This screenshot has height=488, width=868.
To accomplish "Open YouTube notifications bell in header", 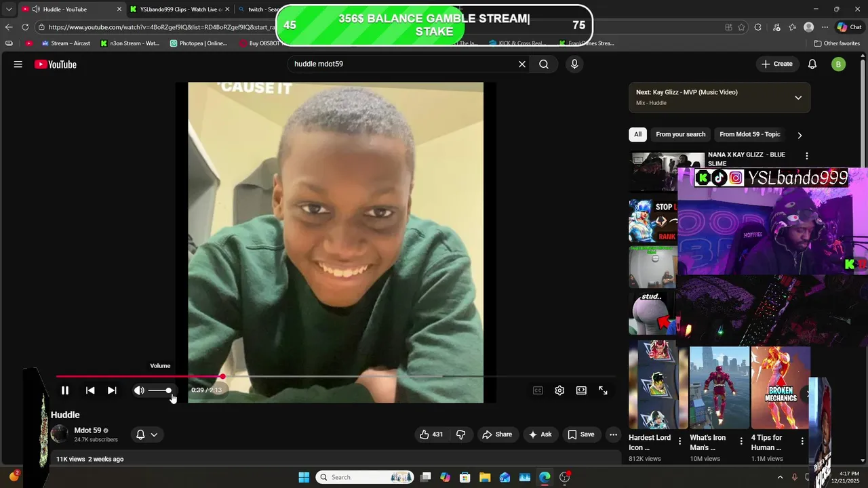I will (812, 64).
